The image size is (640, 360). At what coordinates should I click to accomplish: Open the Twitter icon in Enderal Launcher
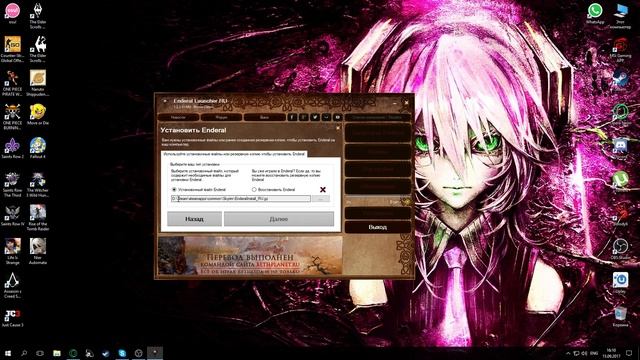click(315, 117)
